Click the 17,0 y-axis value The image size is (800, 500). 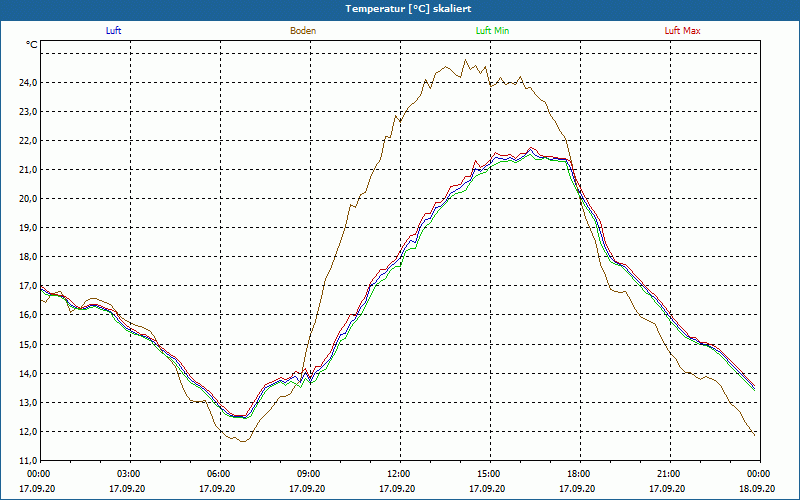pos(29,286)
